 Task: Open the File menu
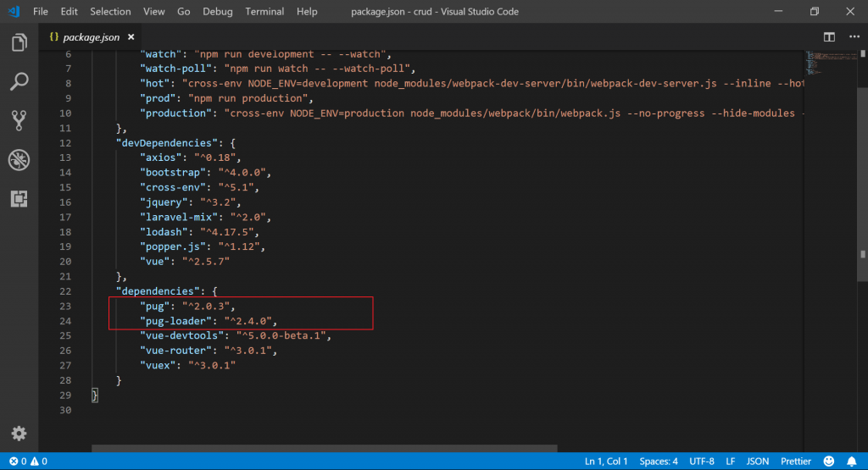pyautogui.click(x=41, y=12)
